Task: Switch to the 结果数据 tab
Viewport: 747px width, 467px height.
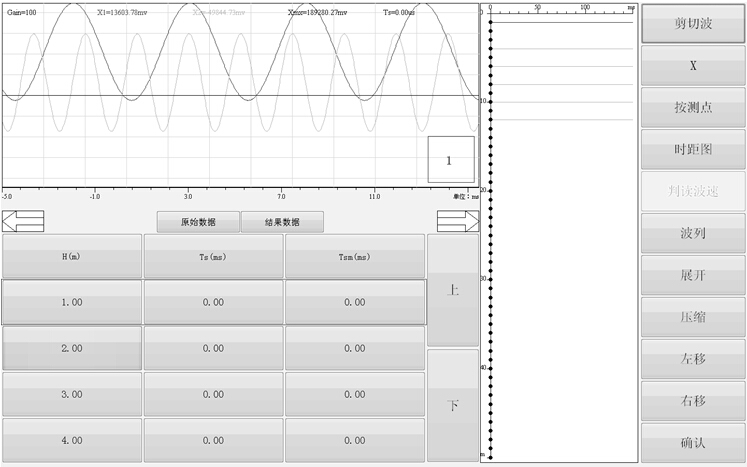Action: [x=282, y=222]
